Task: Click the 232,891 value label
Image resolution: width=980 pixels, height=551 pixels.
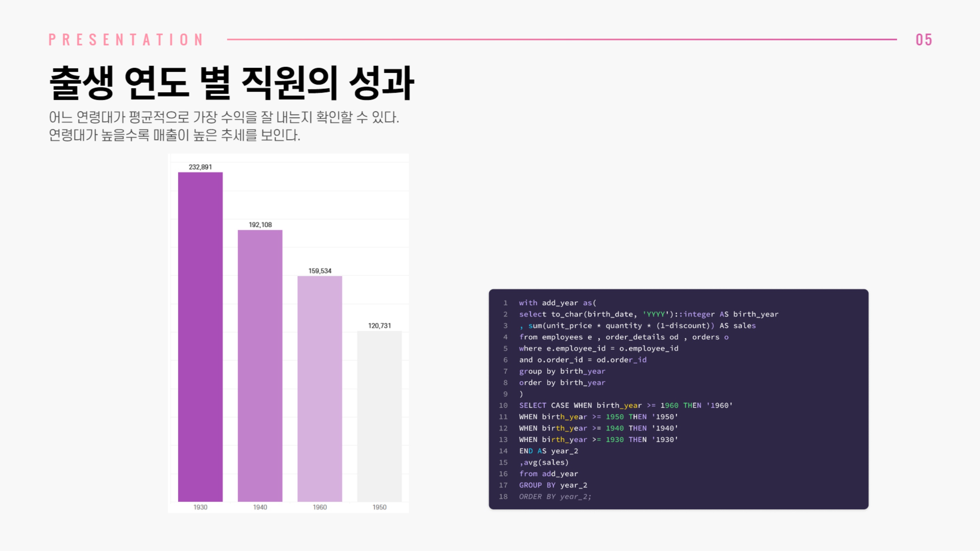Action: pos(200,167)
